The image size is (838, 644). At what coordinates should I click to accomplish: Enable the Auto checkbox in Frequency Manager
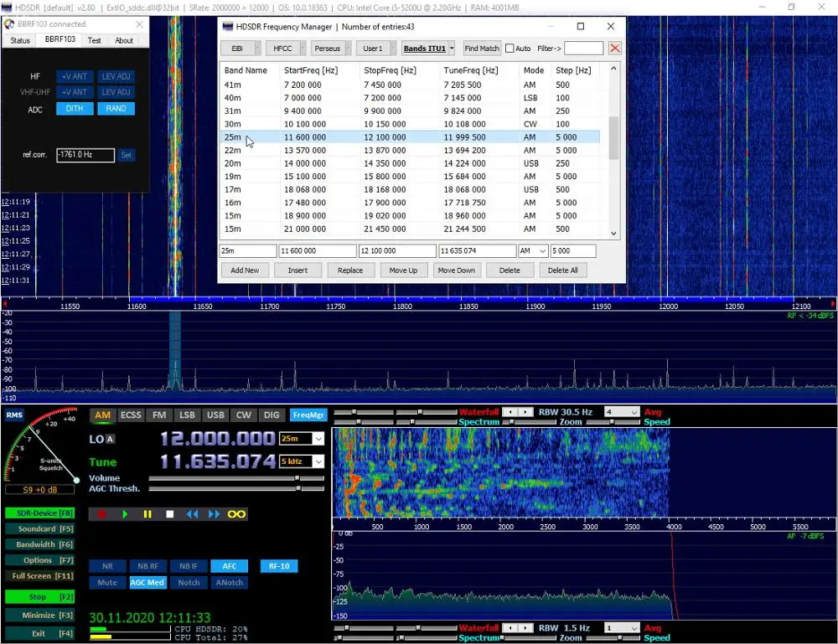click(x=510, y=49)
